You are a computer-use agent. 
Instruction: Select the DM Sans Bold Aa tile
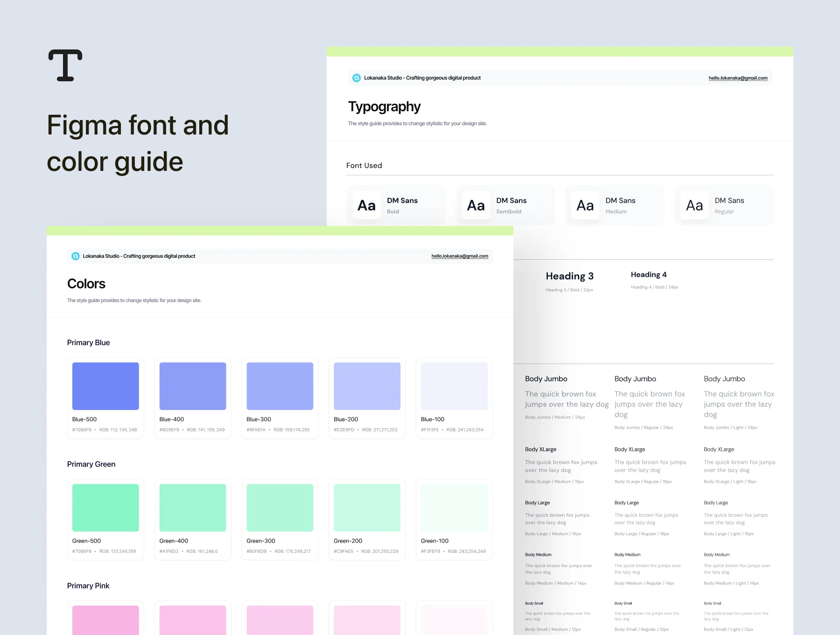366,205
